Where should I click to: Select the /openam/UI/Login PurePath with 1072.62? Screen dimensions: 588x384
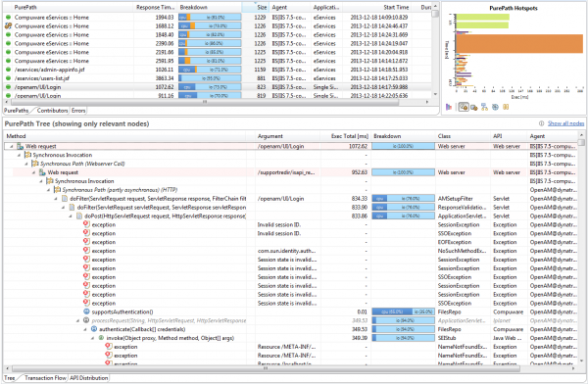click(218, 87)
